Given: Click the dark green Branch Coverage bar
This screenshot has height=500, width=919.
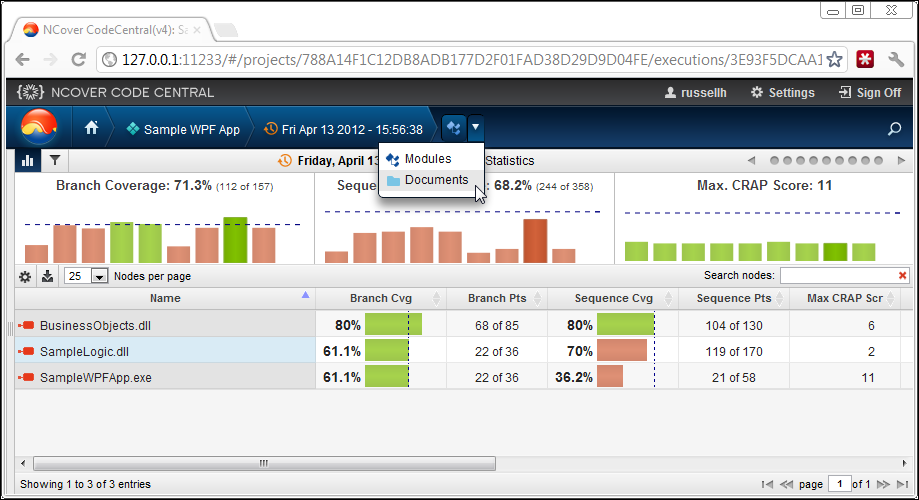Looking at the screenshot, I should click(x=235, y=240).
